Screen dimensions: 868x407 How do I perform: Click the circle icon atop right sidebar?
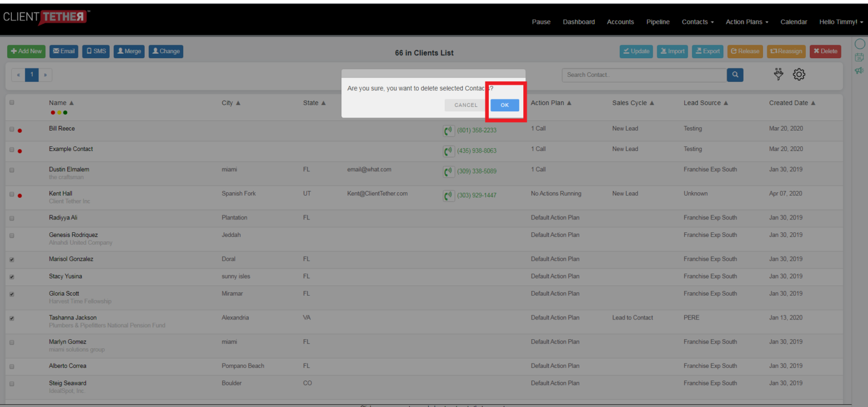(x=860, y=43)
